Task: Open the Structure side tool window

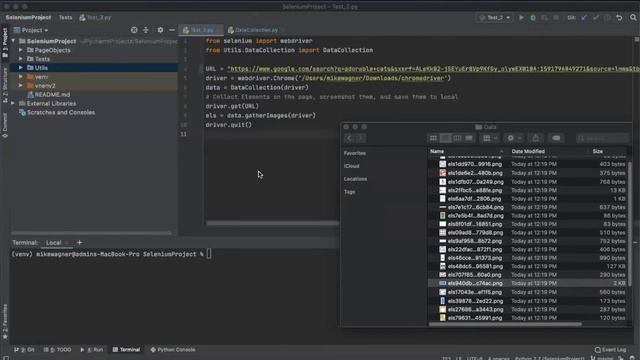Action: coord(5,85)
